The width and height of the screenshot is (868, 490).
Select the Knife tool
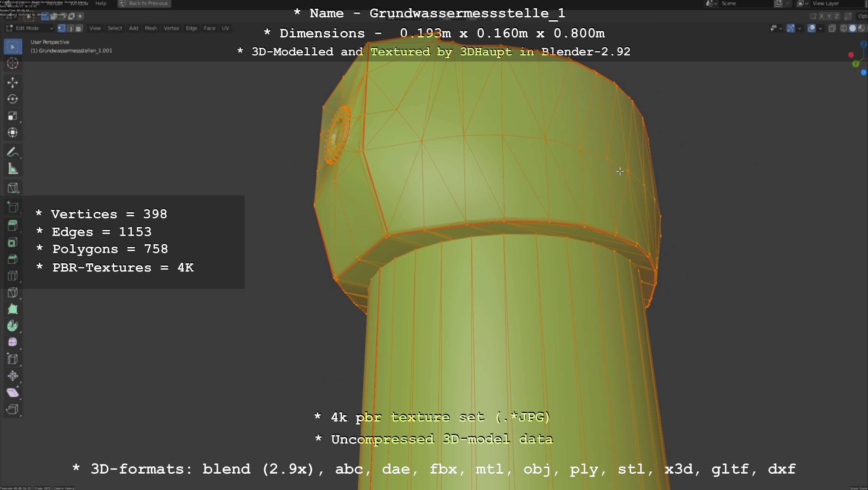13,292
